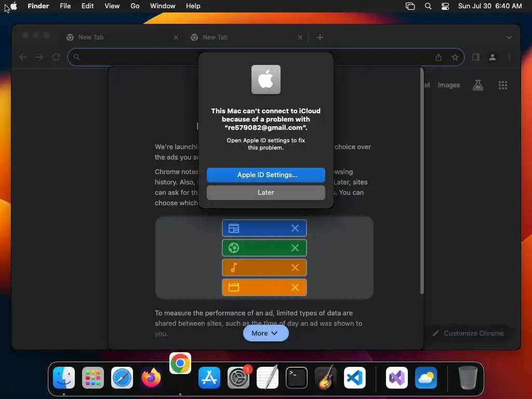The image size is (532, 399).
Task: Launch Safari from the Dock
Action: pos(122,378)
